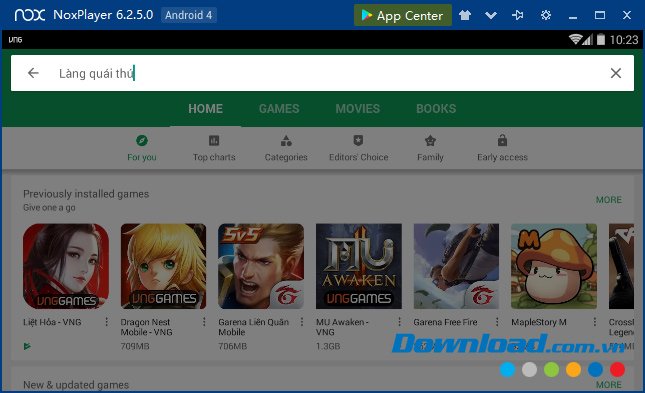The height and width of the screenshot is (393, 645).
Task: Click the 'Give one a go' subtitle
Action: [x=49, y=208]
